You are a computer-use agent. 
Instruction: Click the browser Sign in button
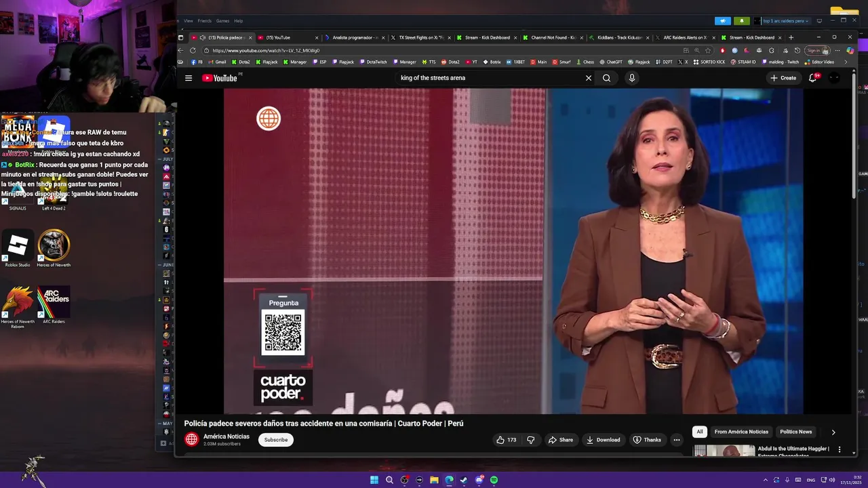[817, 50]
